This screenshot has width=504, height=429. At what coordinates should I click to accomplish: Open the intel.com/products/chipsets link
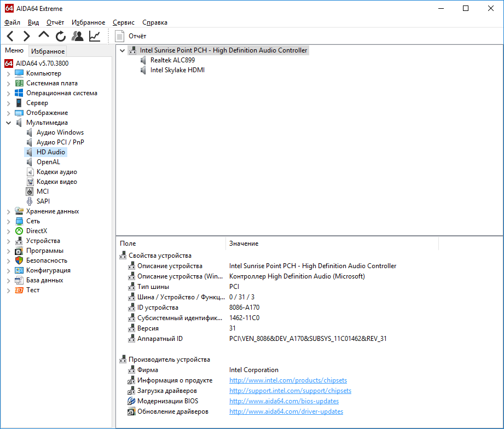(288, 380)
